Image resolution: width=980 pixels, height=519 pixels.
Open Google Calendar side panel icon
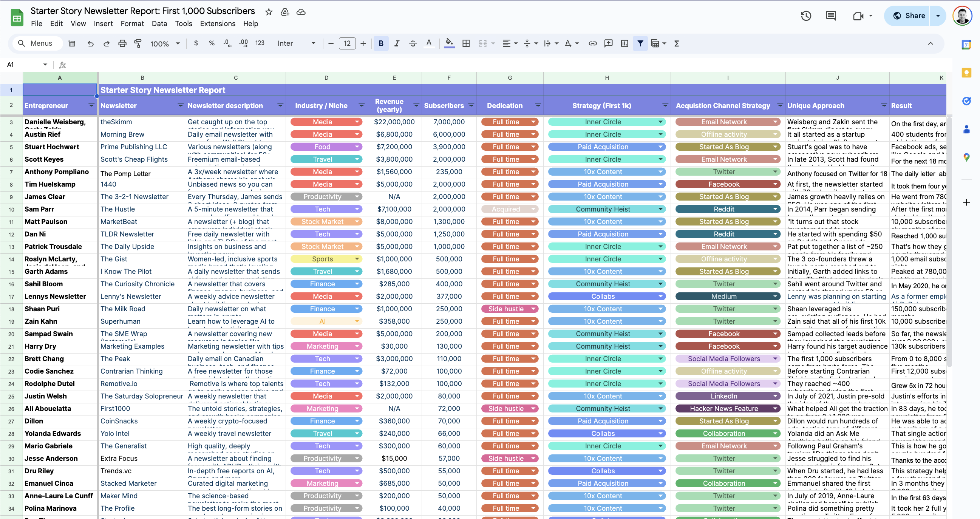tap(966, 45)
